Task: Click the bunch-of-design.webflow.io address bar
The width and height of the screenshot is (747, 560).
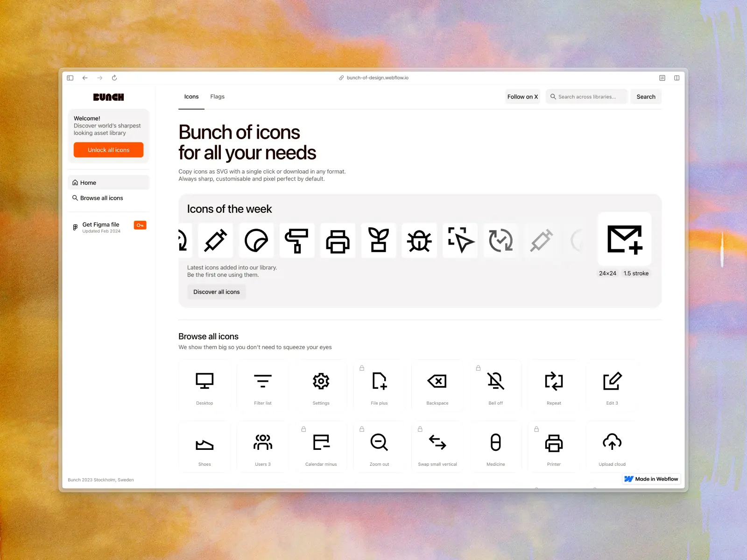Action: pos(373,78)
